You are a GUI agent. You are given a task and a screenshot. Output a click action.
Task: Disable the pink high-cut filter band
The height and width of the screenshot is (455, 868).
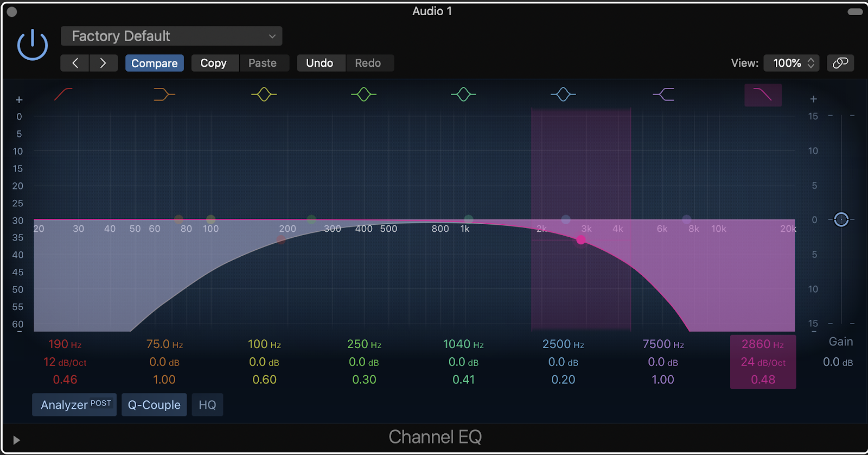[763, 95]
